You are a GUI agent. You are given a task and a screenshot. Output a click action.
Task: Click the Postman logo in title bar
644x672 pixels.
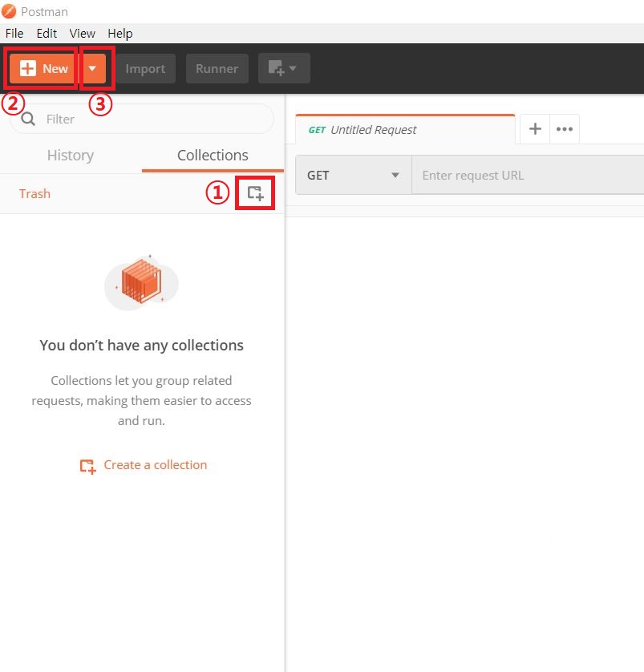point(9,11)
